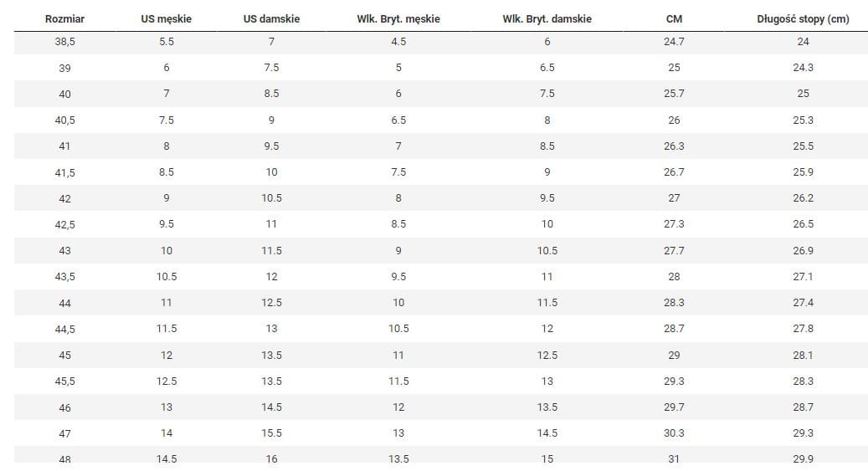Click the CM column header

coord(674,18)
